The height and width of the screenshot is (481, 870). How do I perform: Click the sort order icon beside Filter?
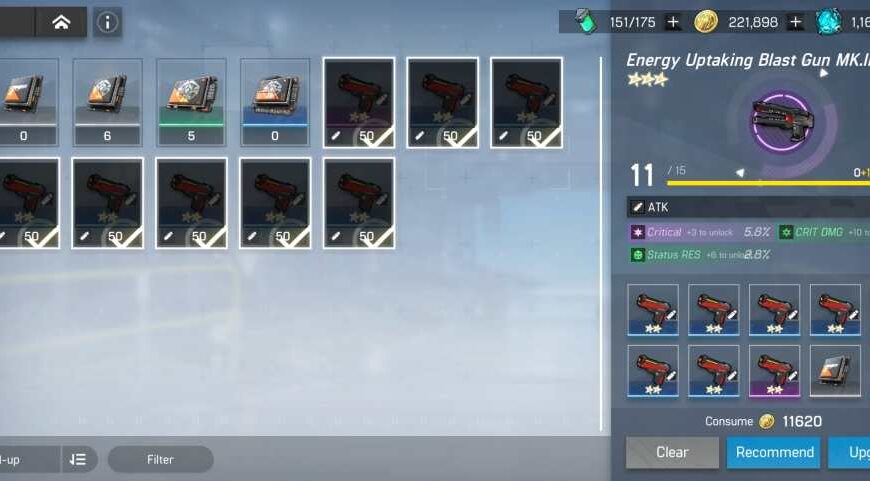click(x=79, y=459)
